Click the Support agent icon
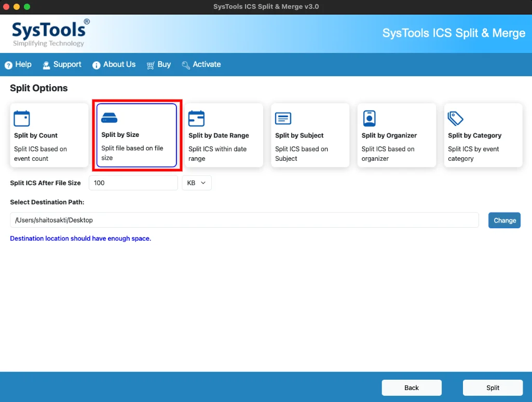Viewport: 532px width, 402px height. pyautogui.click(x=46, y=65)
